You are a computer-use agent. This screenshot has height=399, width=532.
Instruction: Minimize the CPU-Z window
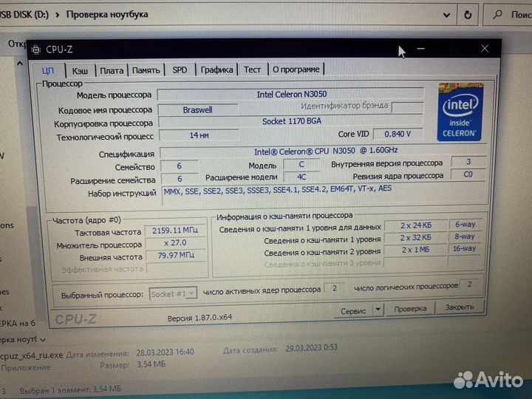[420, 49]
